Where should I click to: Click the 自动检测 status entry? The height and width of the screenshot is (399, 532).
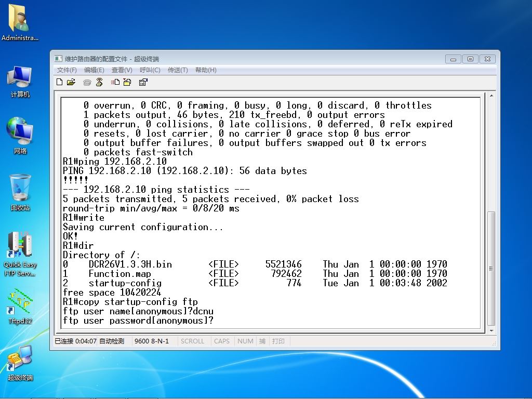click(112, 341)
